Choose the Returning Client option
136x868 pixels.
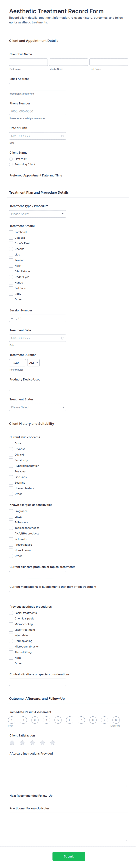pyautogui.click(x=11, y=164)
